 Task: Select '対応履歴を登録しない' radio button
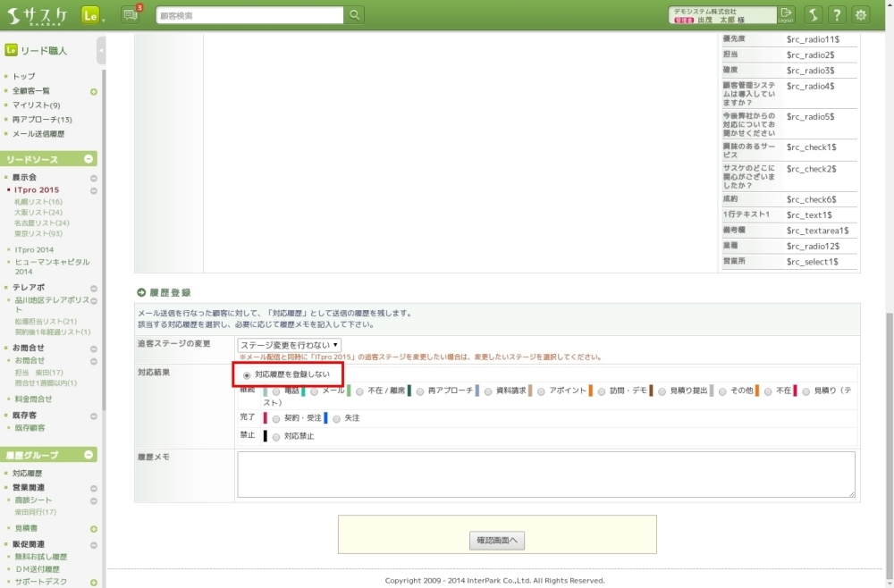tap(248, 374)
